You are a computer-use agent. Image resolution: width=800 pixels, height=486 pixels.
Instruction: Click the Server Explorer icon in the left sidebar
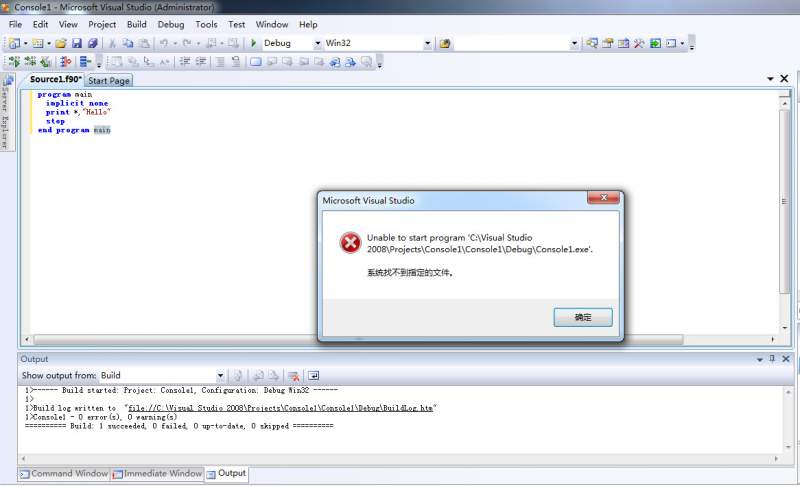point(8,81)
